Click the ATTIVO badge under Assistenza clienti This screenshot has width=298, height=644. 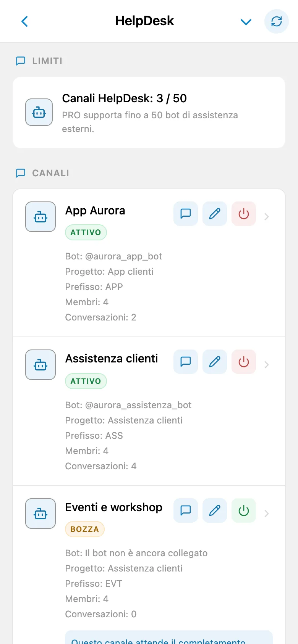86,381
